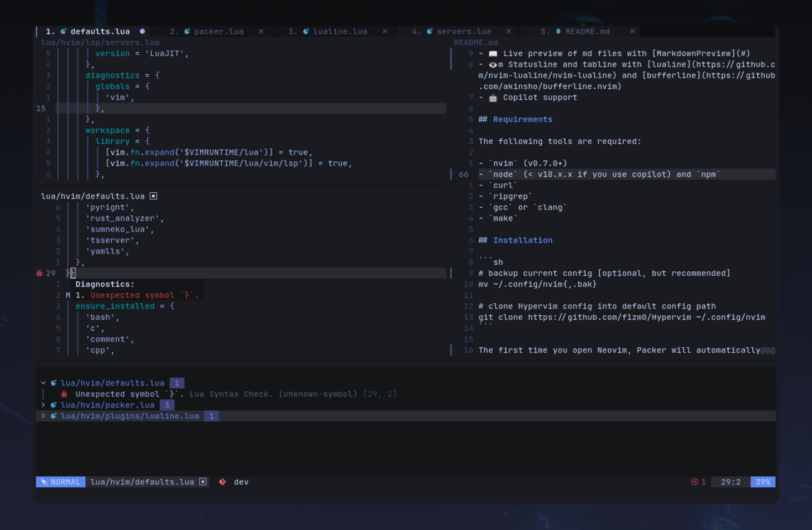Viewport: 812px width, 530px height.
Task: Click the lua/hvim/defaults.lua filename in statusline
Action: pyautogui.click(x=142, y=482)
